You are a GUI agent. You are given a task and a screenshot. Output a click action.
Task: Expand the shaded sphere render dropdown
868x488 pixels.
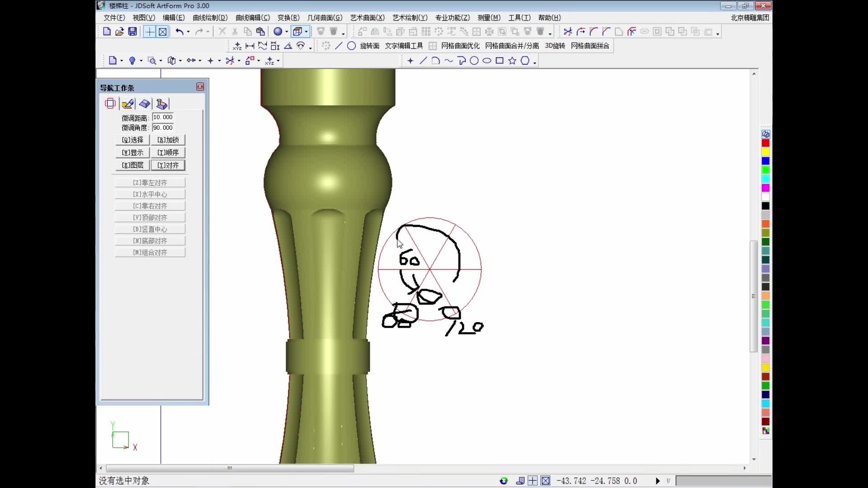[287, 32]
